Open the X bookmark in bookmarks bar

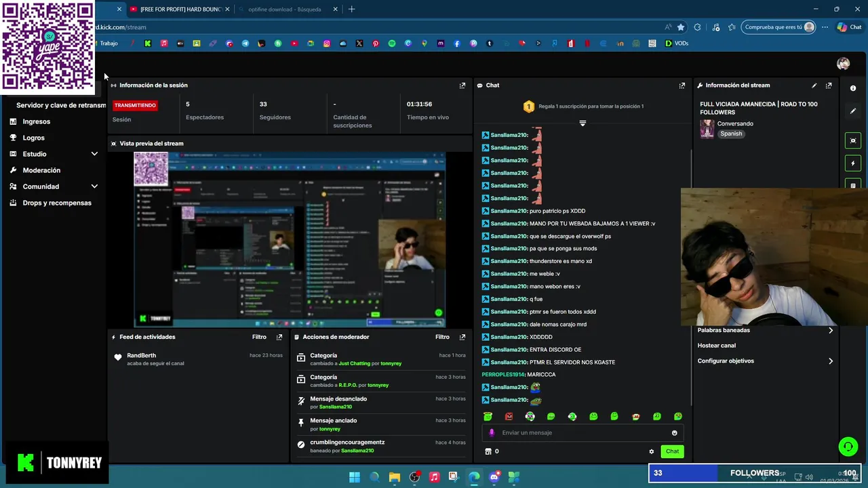359,43
